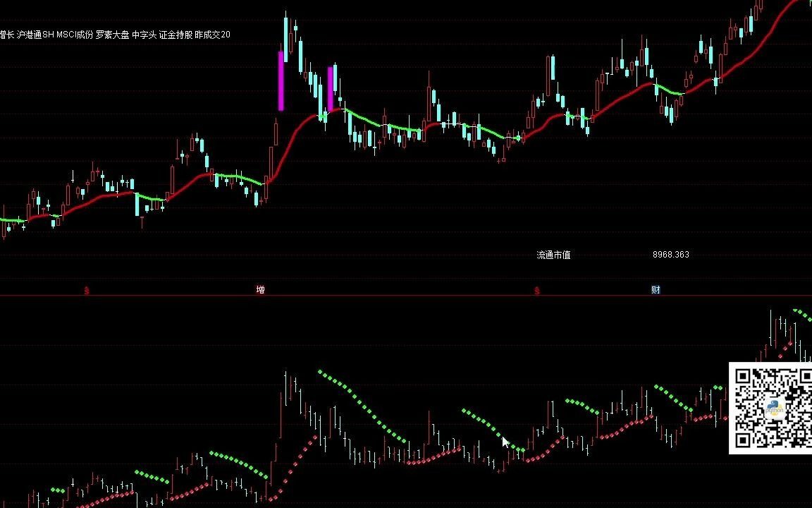Select the 证金持股 tag
Image resolution: width=812 pixels, height=508 pixels.
(177, 34)
